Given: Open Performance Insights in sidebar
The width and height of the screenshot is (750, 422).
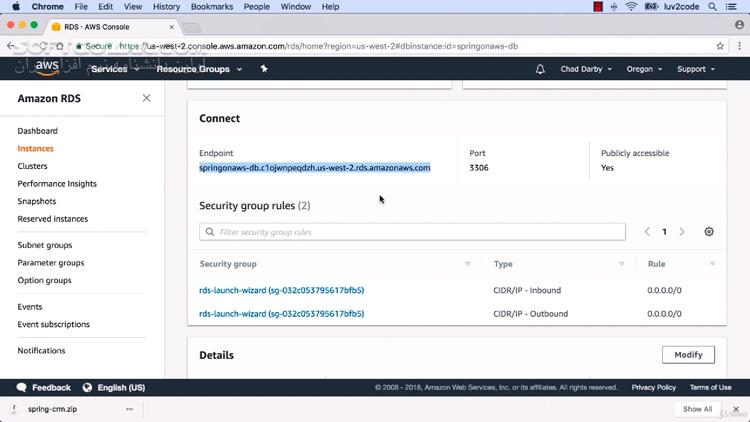Looking at the screenshot, I should pos(57,184).
